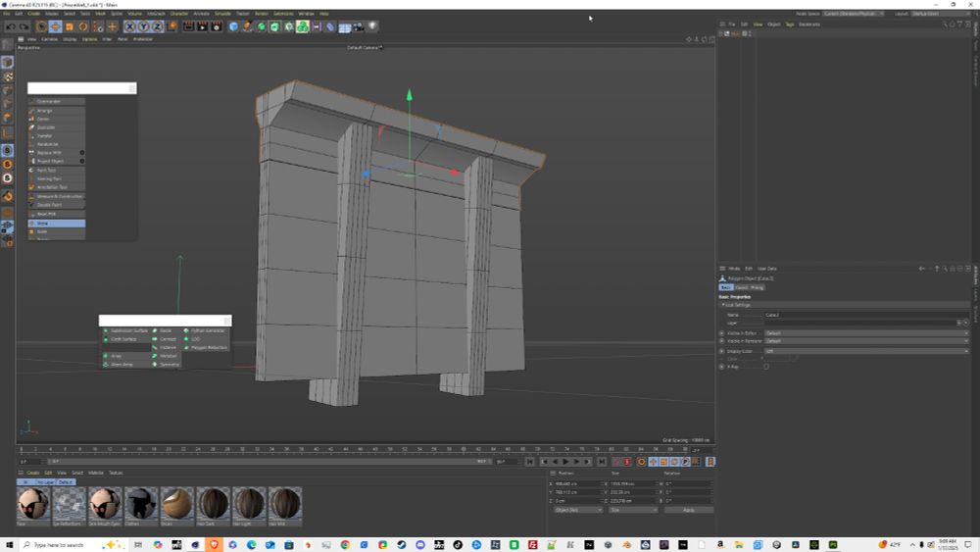Viewport: 980px width, 552px height.
Task: Click the Apply button in the coordinates panel
Action: click(688, 510)
